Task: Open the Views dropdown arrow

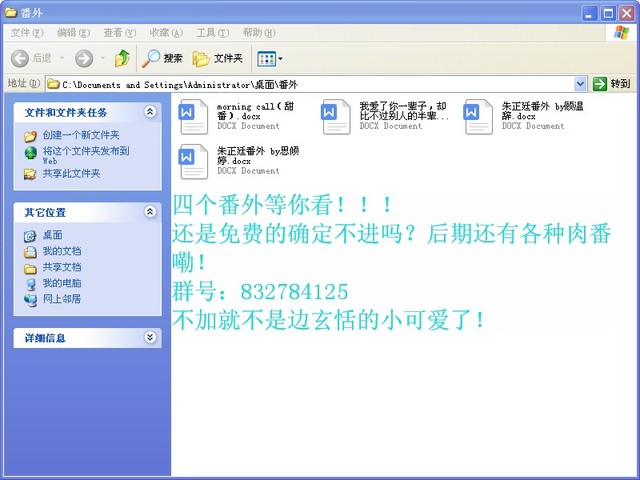Action: tap(280, 59)
